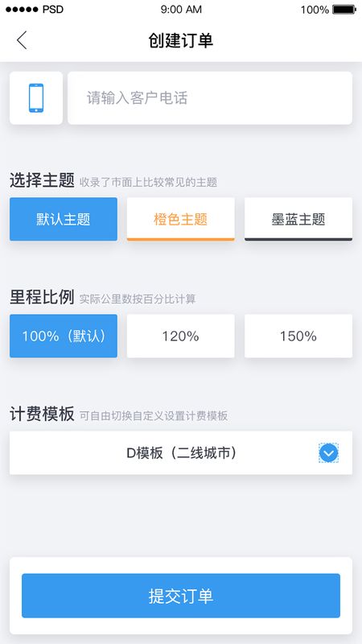This screenshot has width=362, height=644.
Task: Click the 选择主题 section heading
Action: pos(42,180)
